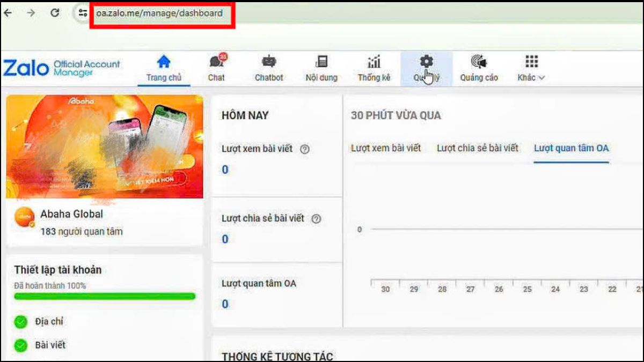Screen dimensions: 644x362
Task: Click the 30 PHÚT VỪA QUA heading
Action: tap(396, 115)
